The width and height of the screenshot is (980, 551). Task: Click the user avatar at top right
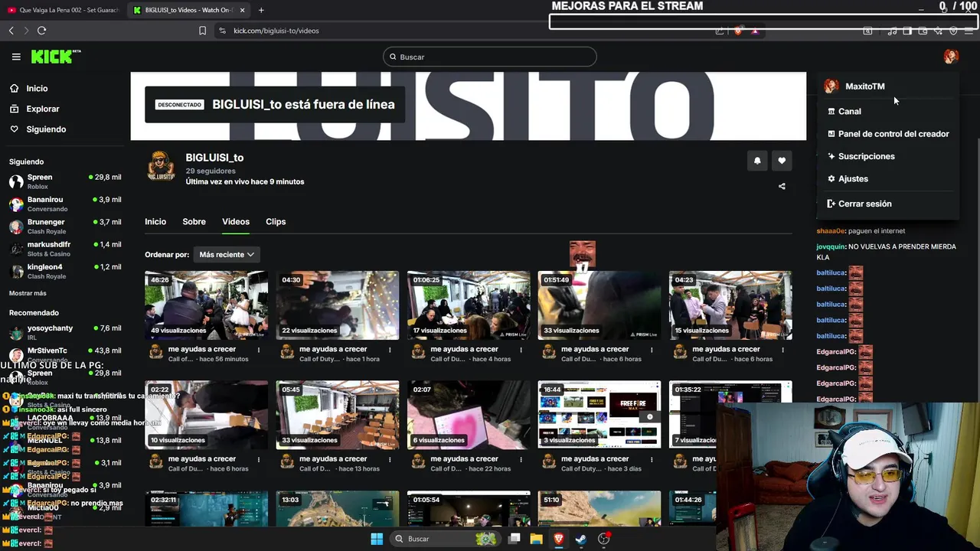pyautogui.click(x=951, y=57)
